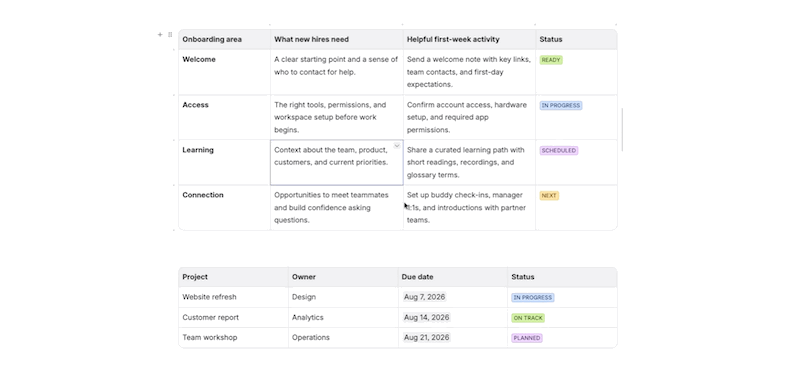Click the IN PROGRESS tag for Website refresh

click(x=533, y=297)
